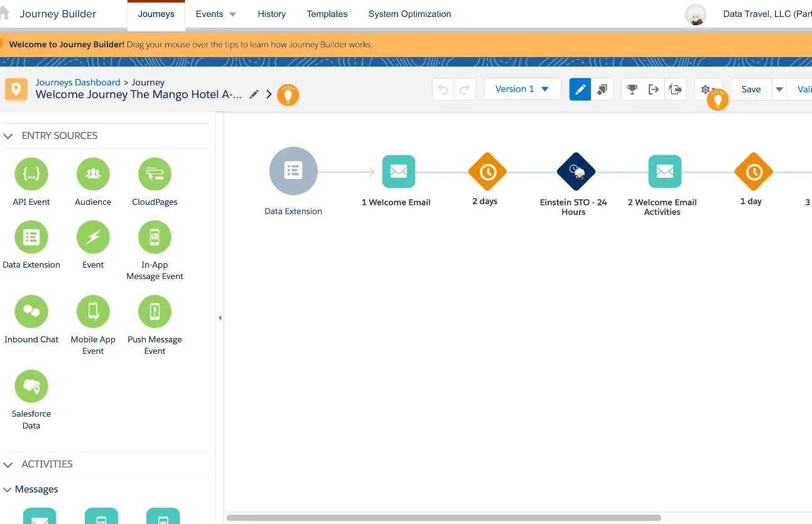Click the Welcome to Journey Builder banner
Image resolution: width=812 pixels, height=524 pixels.
tap(406, 45)
